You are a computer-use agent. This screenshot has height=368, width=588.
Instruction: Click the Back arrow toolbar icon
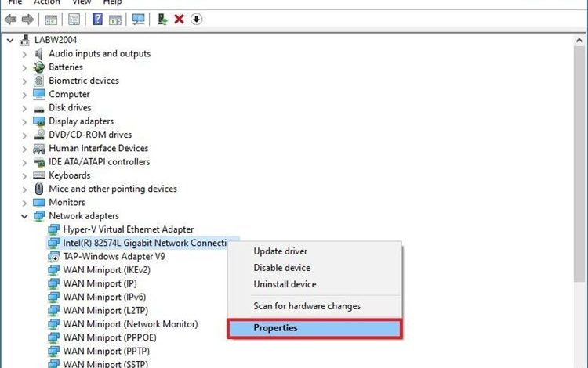point(10,19)
